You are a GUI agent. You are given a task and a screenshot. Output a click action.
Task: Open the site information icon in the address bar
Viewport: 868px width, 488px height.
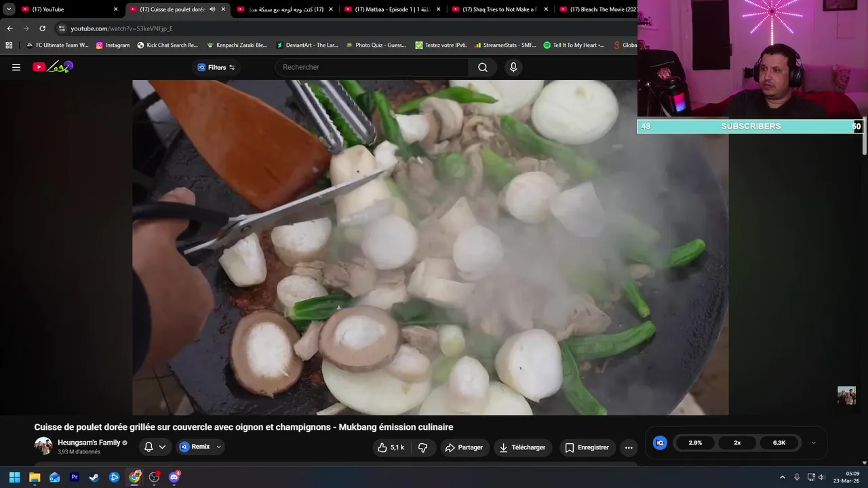click(x=62, y=28)
